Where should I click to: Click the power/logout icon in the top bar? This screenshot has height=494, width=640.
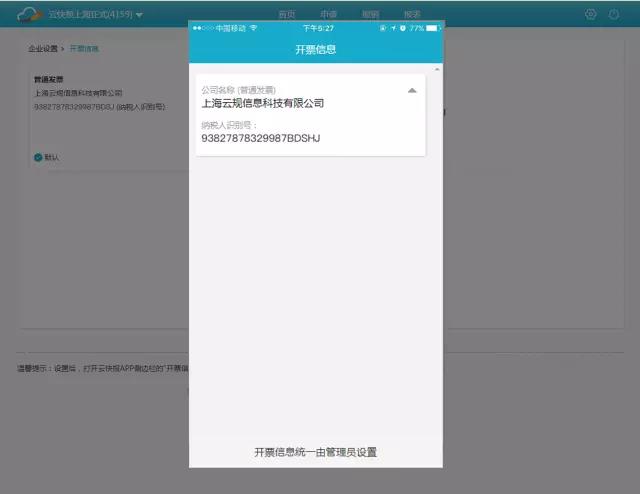click(614, 14)
